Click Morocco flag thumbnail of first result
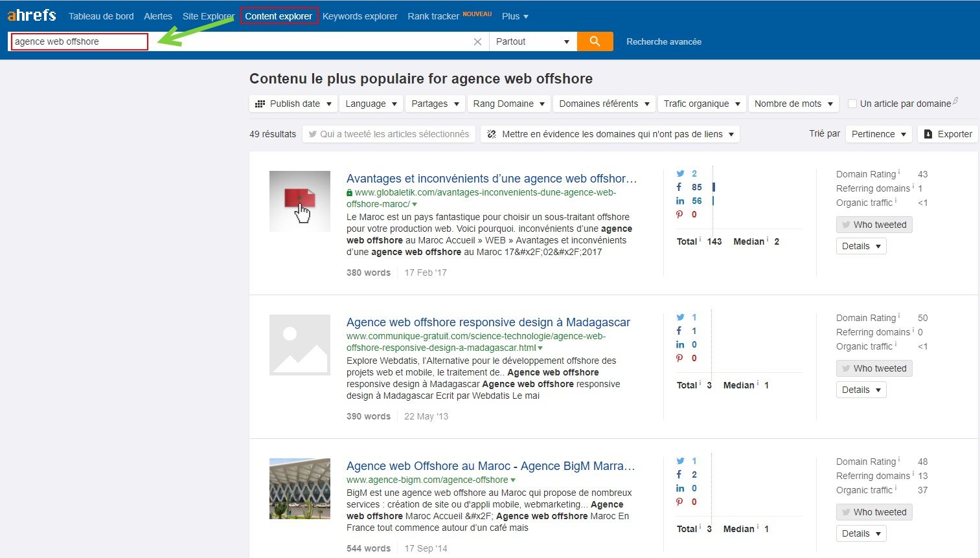The width and height of the screenshot is (980, 558). [300, 201]
